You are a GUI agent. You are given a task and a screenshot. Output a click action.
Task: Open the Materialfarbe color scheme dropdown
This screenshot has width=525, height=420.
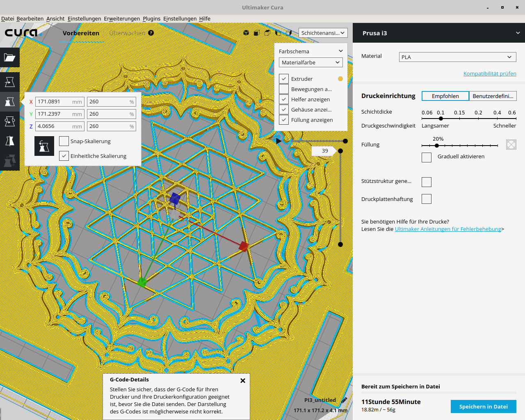coord(311,62)
